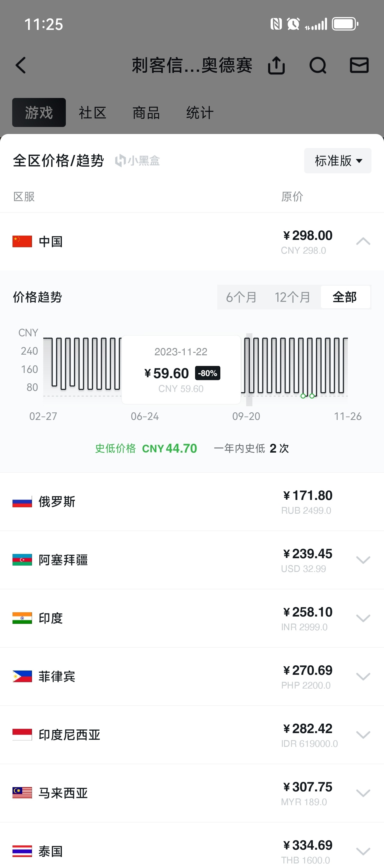Tap the share icon in header

(x=276, y=65)
